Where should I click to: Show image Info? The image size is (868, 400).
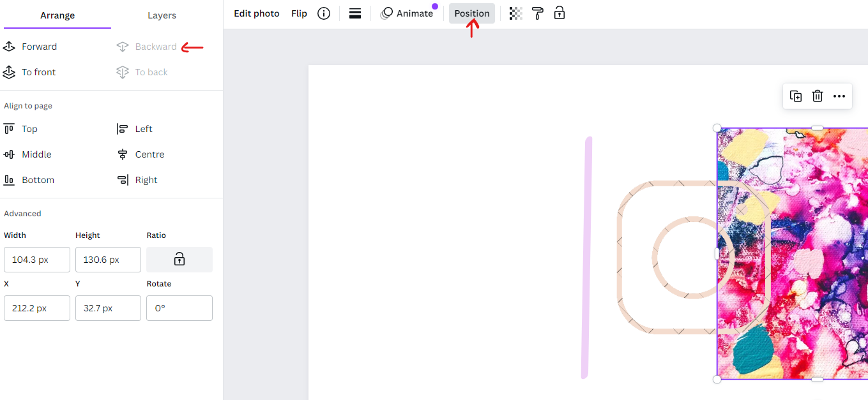(x=324, y=13)
